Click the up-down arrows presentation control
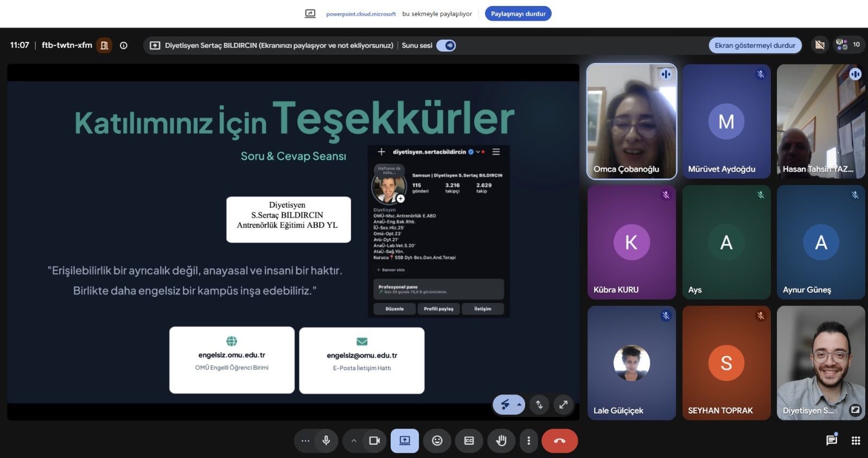Image resolution: width=868 pixels, height=458 pixels. click(539, 404)
